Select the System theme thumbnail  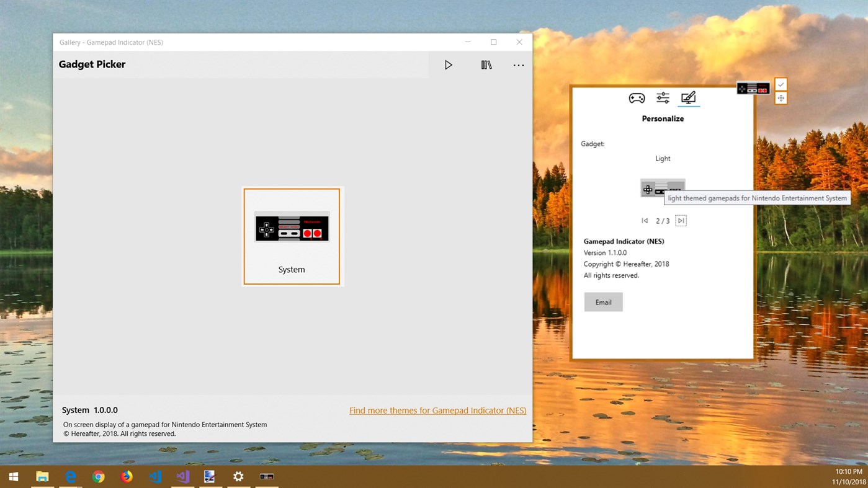click(x=292, y=236)
